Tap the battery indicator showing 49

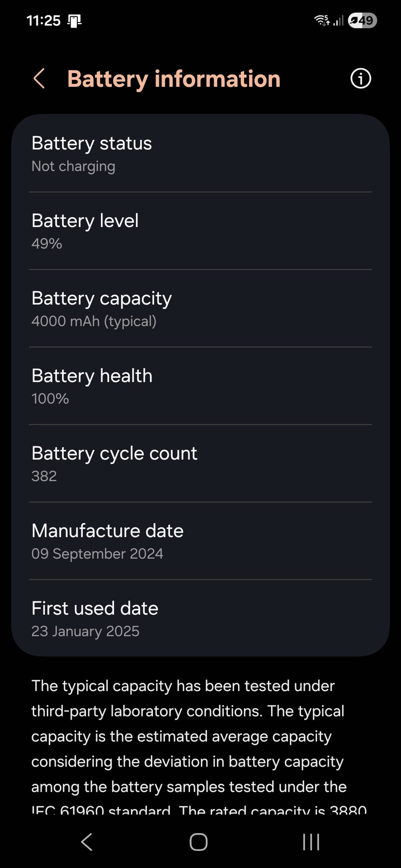(x=363, y=20)
